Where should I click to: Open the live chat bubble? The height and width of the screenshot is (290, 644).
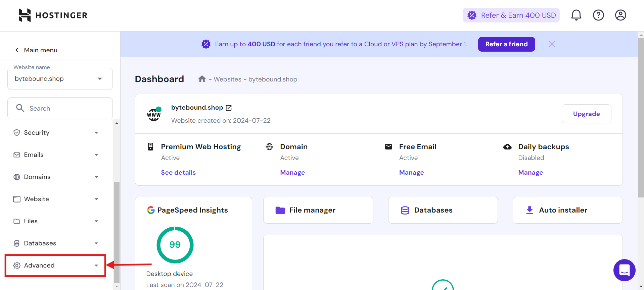pos(624,270)
